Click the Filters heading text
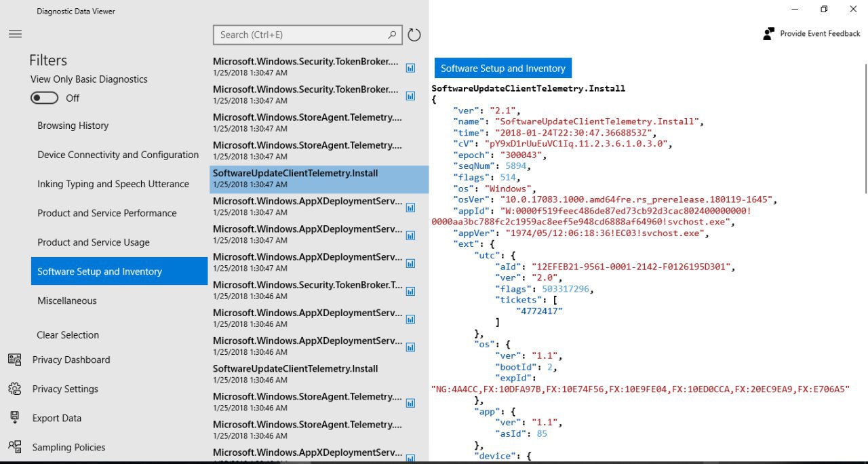 click(x=48, y=60)
